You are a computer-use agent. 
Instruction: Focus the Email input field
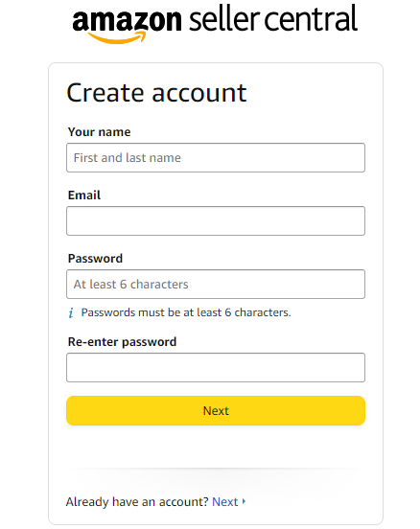(x=216, y=220)
